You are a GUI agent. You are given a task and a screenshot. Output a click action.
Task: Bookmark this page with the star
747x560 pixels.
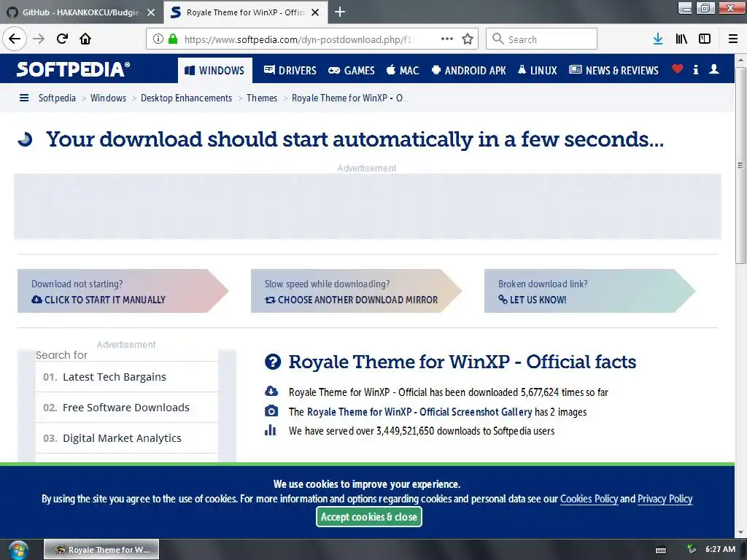(468, 39)
